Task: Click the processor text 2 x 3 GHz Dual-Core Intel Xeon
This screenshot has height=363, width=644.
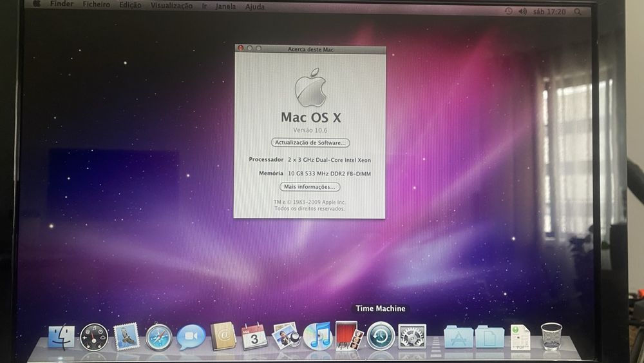Action: point(329,160)
